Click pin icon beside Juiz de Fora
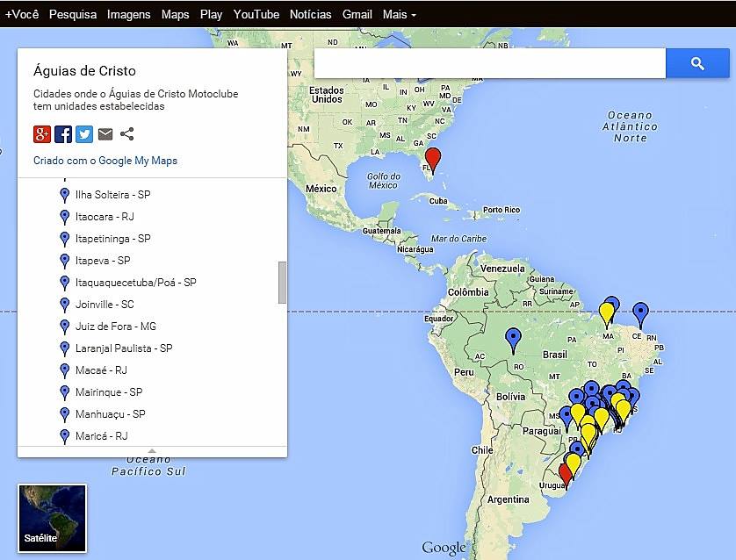736x560 pixels. click(65, 327)
